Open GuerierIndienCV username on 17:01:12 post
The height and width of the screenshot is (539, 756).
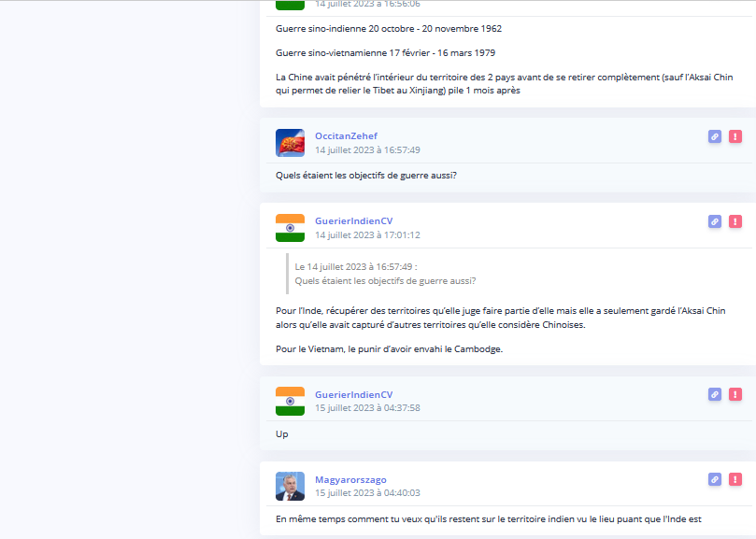[x=354, y=220]
